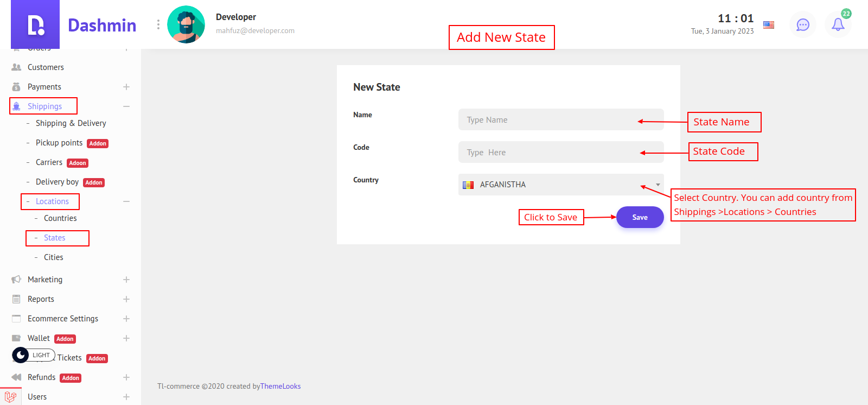Click the state Name input field

click(560, 119)
